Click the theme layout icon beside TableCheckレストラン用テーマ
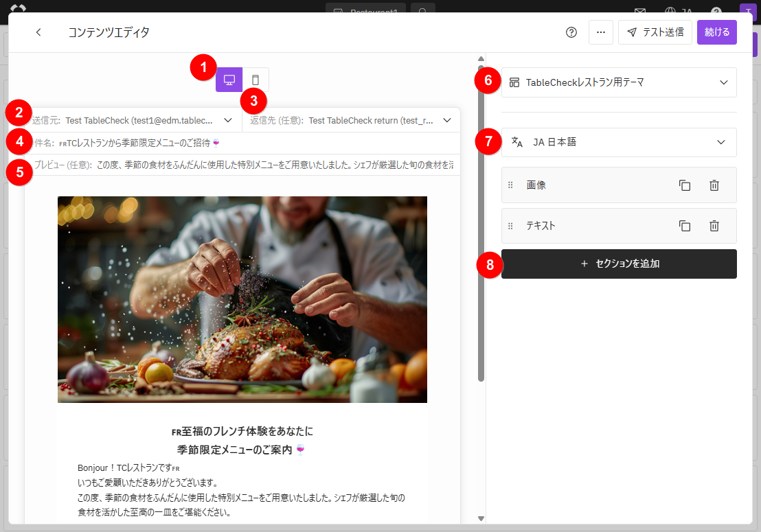 point(514,82)
